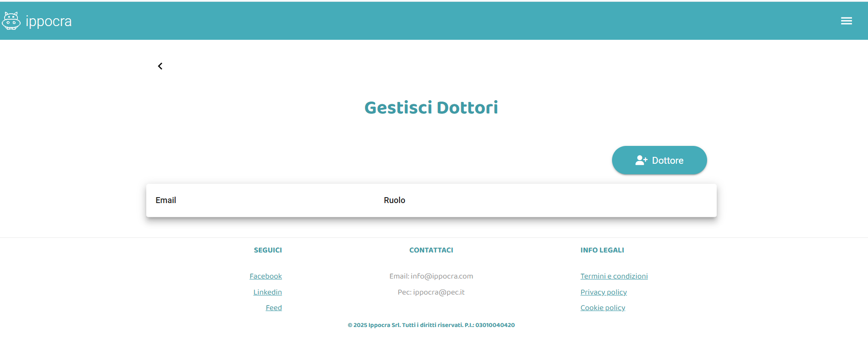The image size is (868, 338).
Task: Go back using the left chevron arrow
Action: (160, 66)
